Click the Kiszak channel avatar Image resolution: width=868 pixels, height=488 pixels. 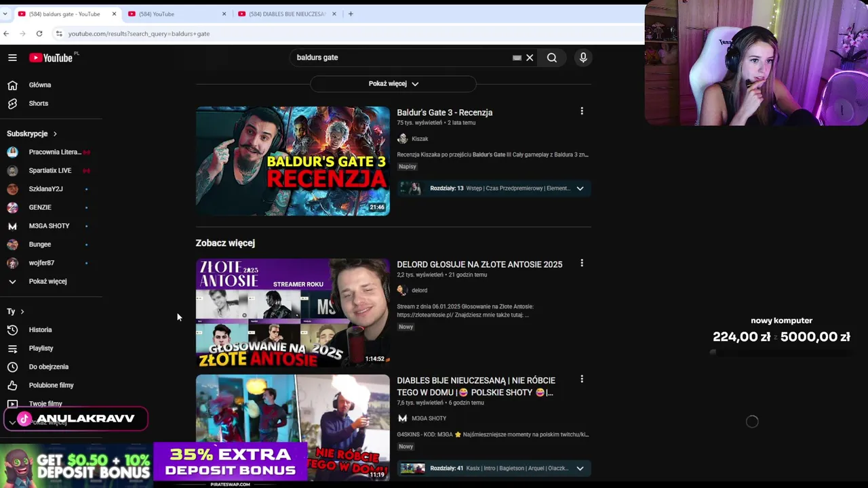point(402,138)
